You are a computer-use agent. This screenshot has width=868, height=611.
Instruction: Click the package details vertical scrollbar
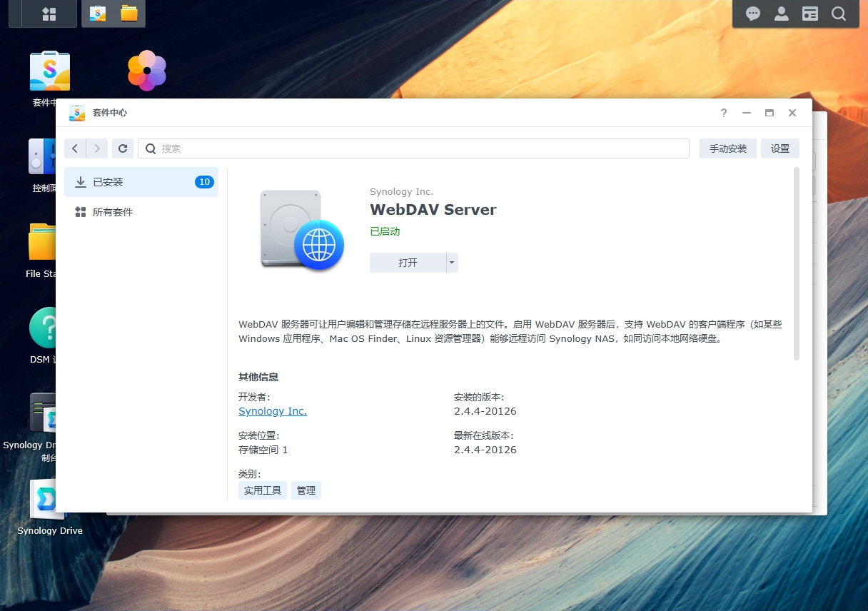tap(797, 264)
